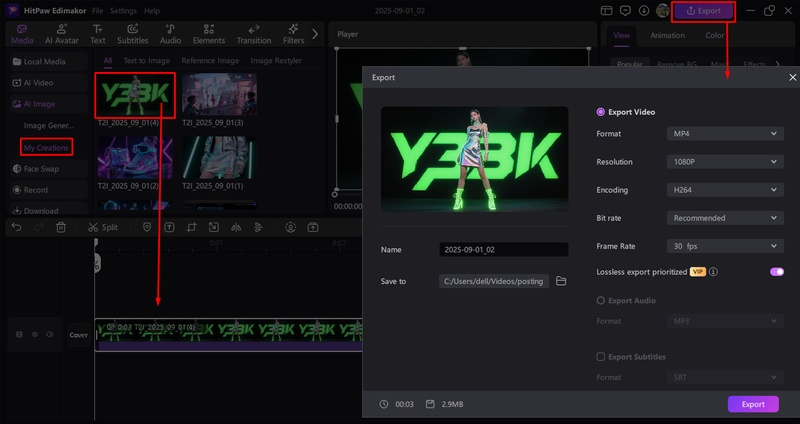
Task: Select the crop tool icon
Action: 191,228
